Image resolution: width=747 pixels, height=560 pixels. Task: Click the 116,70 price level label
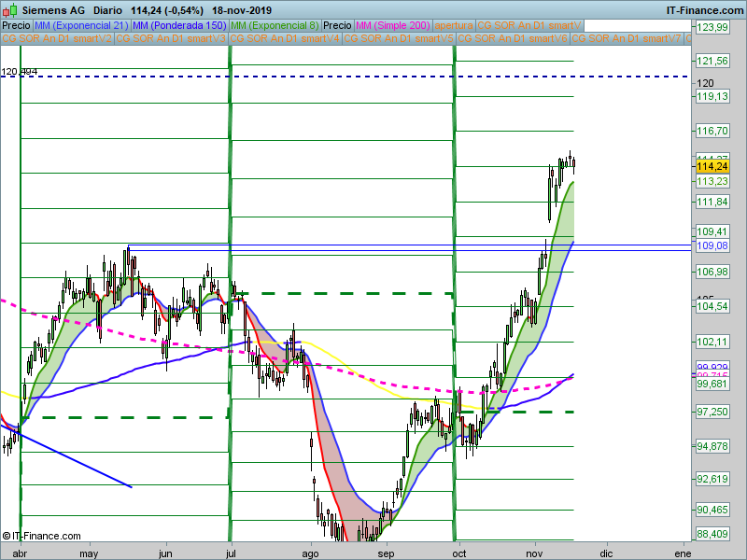(712, 132)
